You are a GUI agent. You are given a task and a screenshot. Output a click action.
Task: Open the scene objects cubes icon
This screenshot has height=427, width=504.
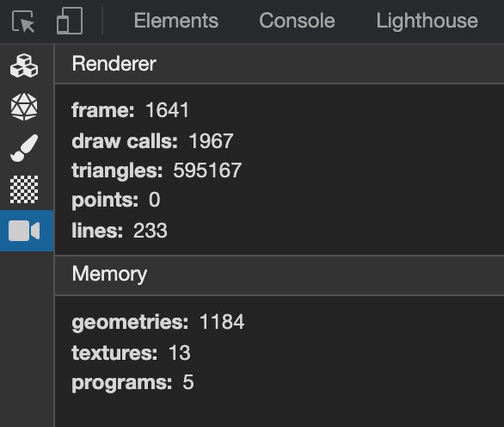tap(24, 66)
